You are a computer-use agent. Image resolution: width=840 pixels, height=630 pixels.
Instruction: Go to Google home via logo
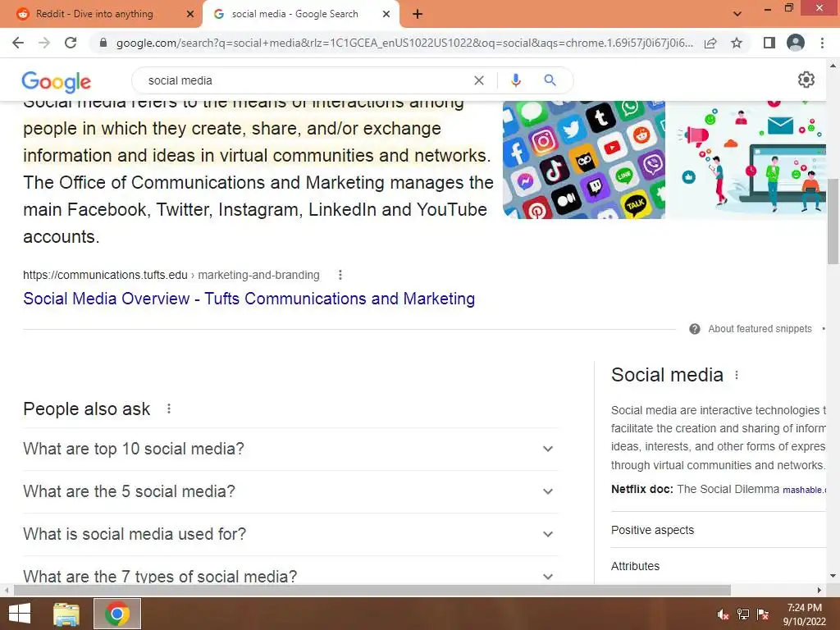[57, 81]
